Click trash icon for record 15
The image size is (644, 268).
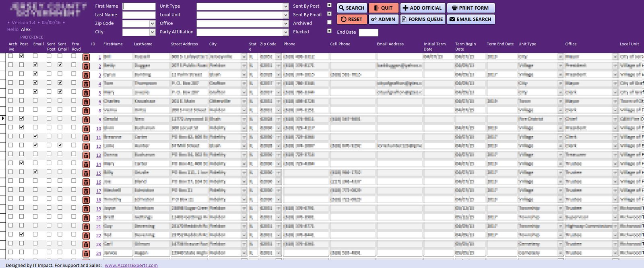[86, 173]
